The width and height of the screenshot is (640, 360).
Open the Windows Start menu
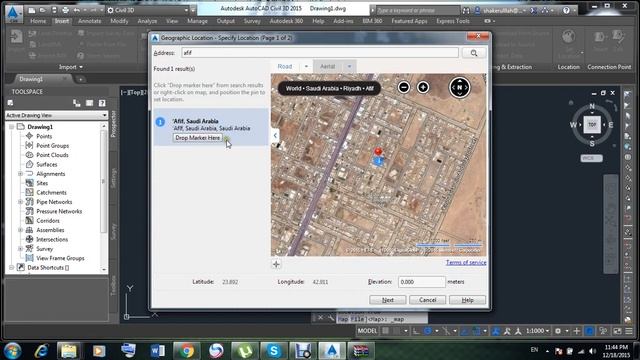12,351
